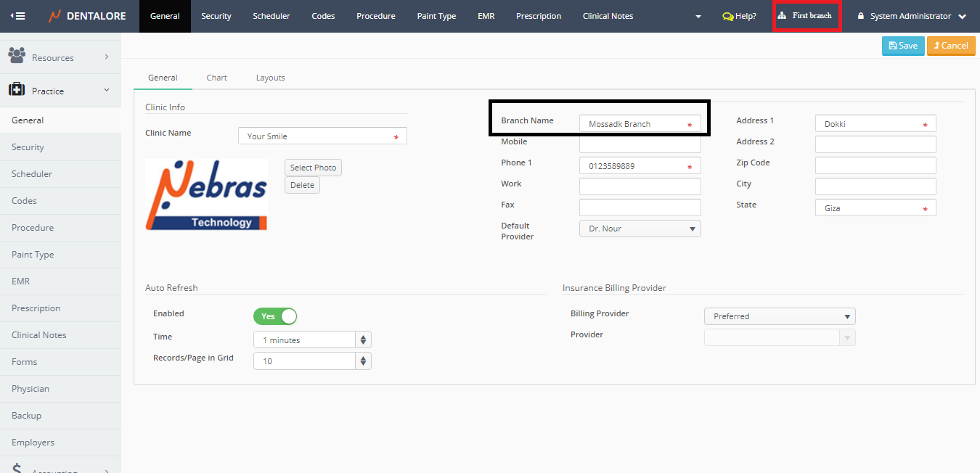Viewport: 980px width, 473px height.
Task: Click the hamburger menu collapse icon
Action: (17, 16)
